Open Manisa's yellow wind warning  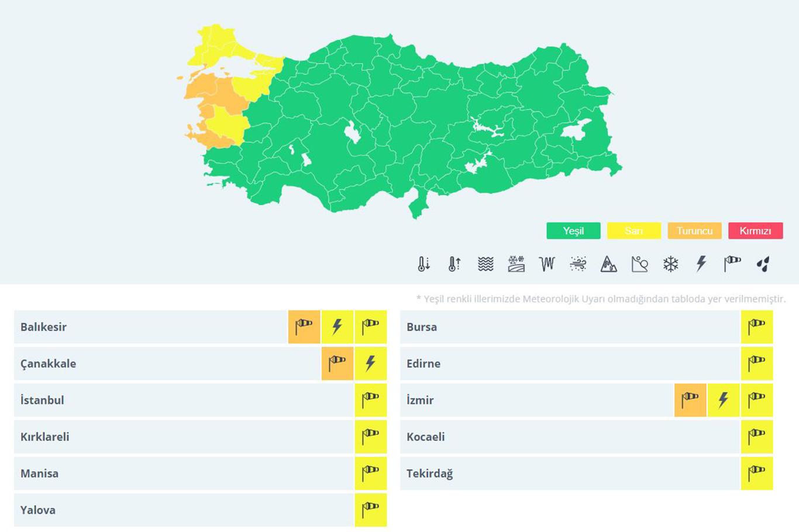(x=371, y=474)
